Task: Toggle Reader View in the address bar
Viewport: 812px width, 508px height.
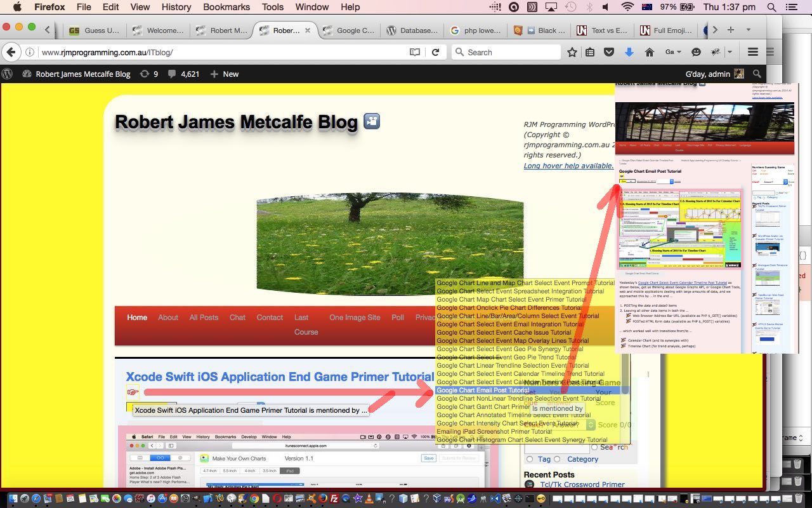Action: [x=415, y=52]
